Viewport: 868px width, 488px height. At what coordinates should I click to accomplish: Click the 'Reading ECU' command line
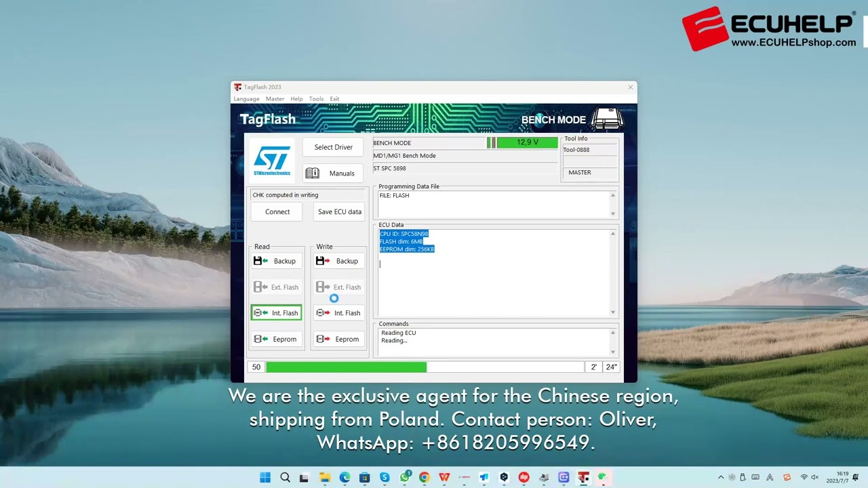399,333
